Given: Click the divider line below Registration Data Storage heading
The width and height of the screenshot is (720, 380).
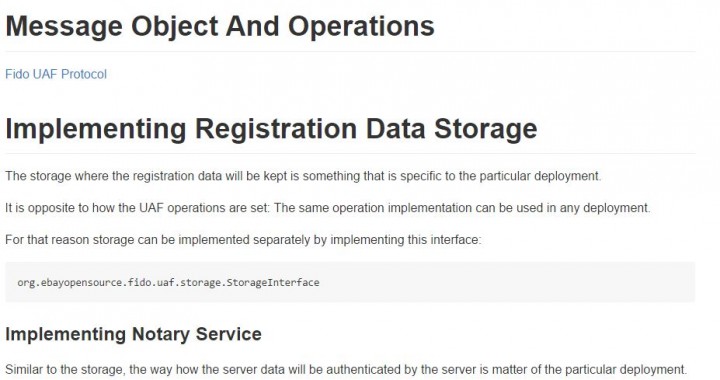Looking at the screenshot, I should coord(350,154).
